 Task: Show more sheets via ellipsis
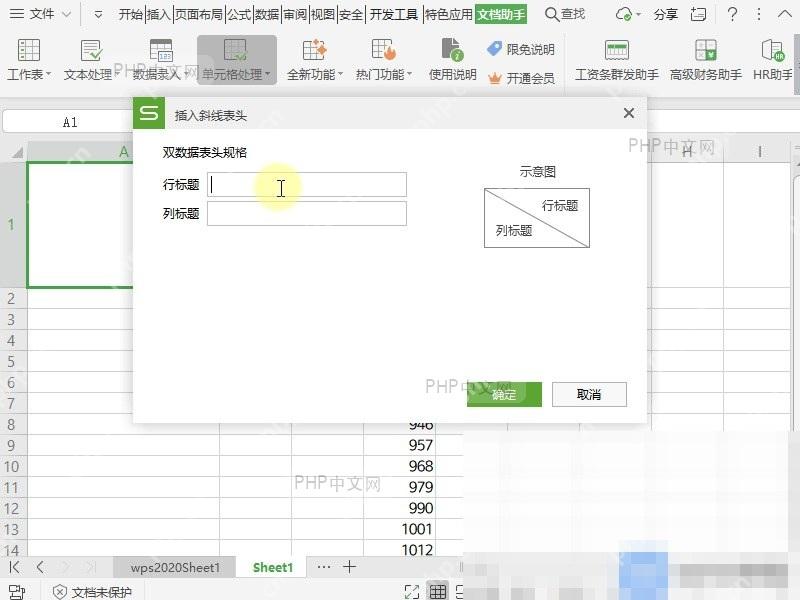[323, 567]
